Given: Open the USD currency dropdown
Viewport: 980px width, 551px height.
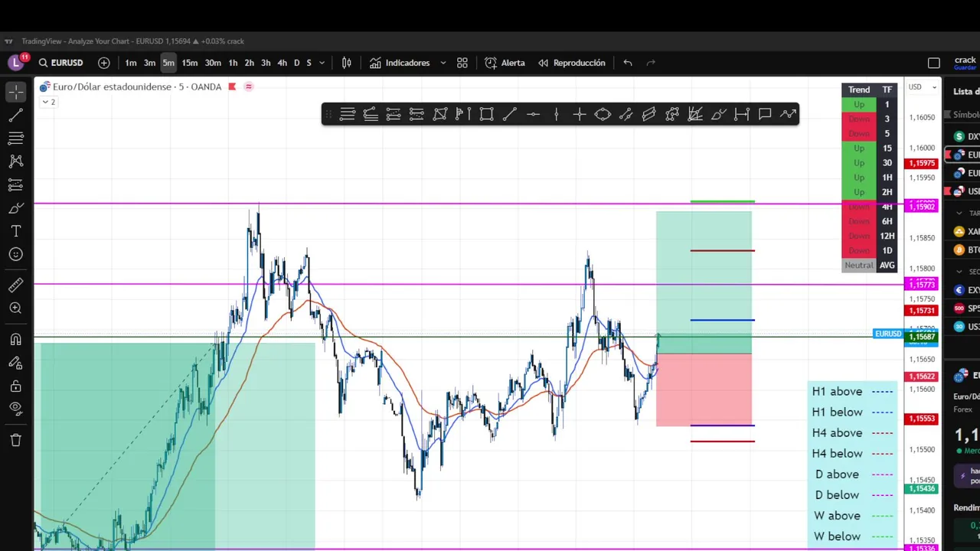Looking at the screenshot, I should 923,87.
